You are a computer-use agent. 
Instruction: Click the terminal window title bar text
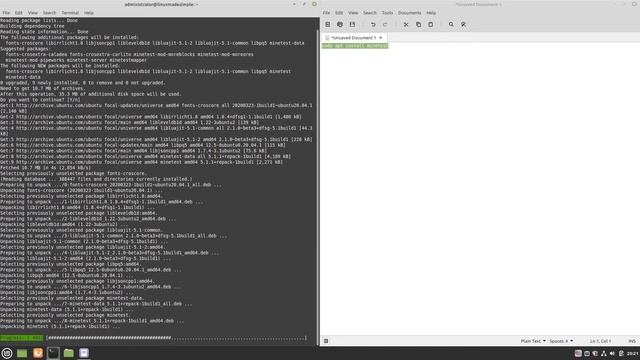coord(162,4)
